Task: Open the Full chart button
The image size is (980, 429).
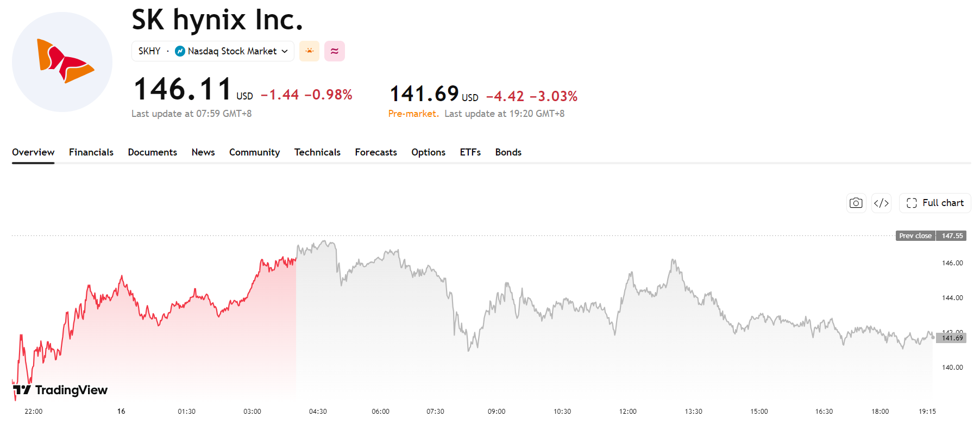Action: pyautogui.click(x=935, y=203)
